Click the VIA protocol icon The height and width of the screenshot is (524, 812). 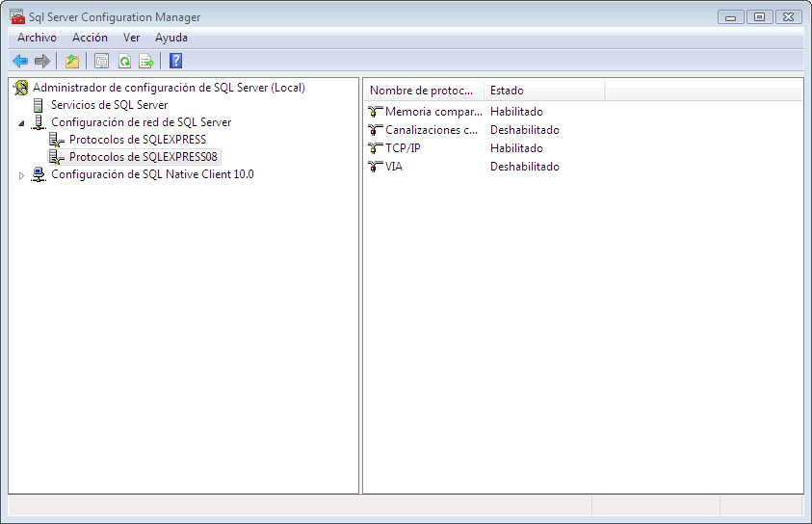[x=375, y=167]
